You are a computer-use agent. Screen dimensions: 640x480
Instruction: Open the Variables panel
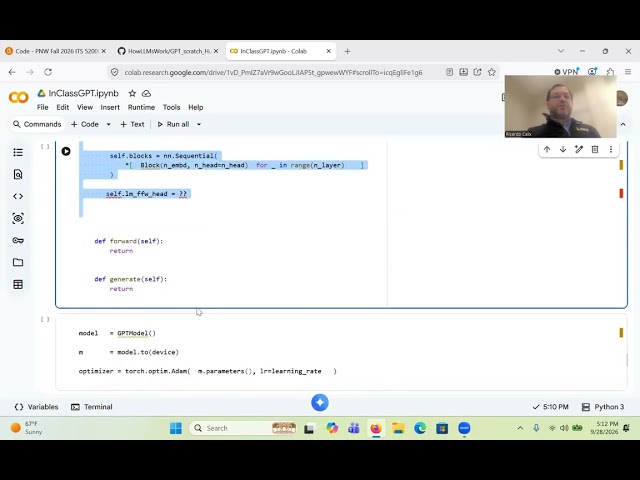coord(36,407)
